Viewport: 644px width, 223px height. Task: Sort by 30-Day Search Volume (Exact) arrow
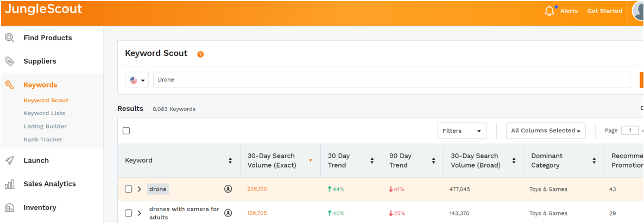tap(310, 160)
